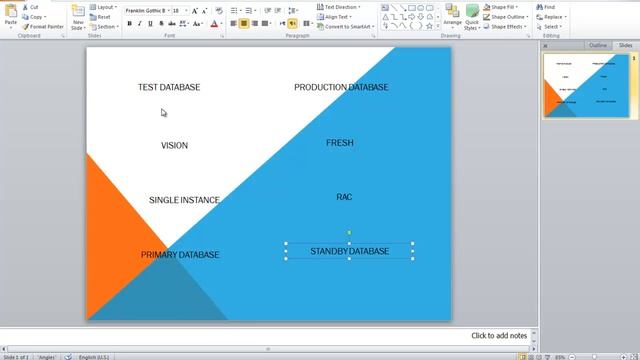Open the Arrange menu

[452, 16]
